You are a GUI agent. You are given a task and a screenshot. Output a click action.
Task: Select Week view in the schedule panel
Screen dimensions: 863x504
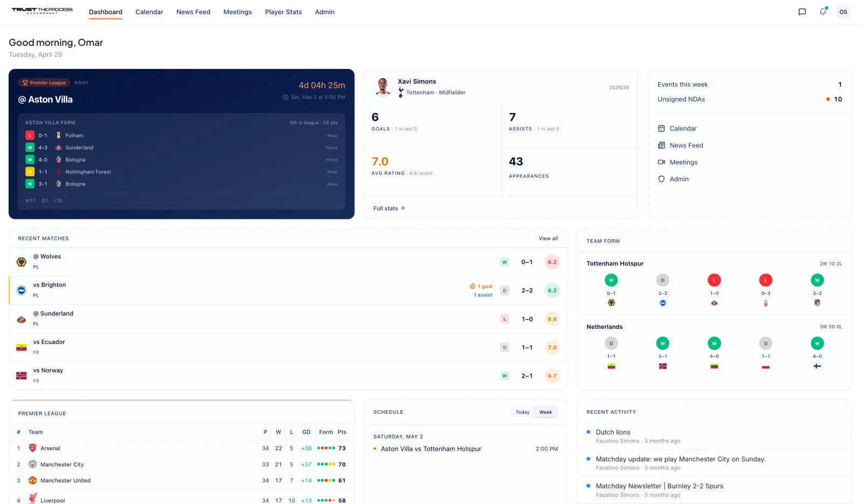[x=545, y=412]
